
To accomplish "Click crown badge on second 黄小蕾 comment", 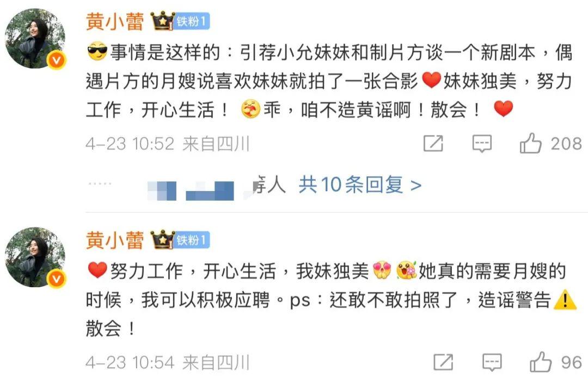I will point(163,239).
